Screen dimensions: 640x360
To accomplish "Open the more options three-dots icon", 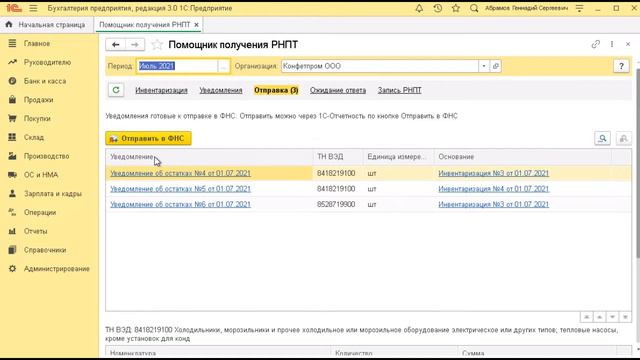I will coord(612,44).
